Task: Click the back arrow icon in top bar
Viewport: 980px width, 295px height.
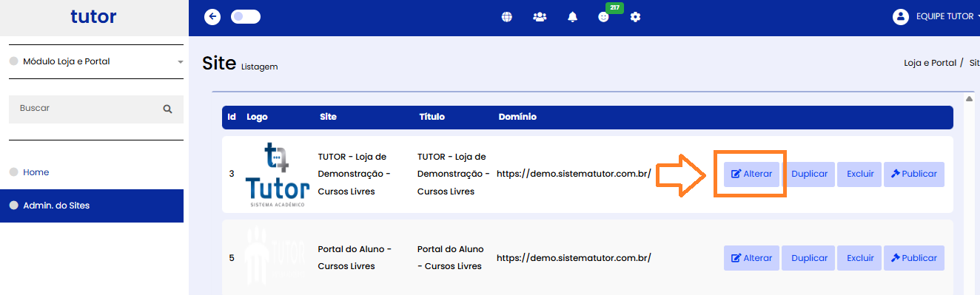Action: pos(212,16)
